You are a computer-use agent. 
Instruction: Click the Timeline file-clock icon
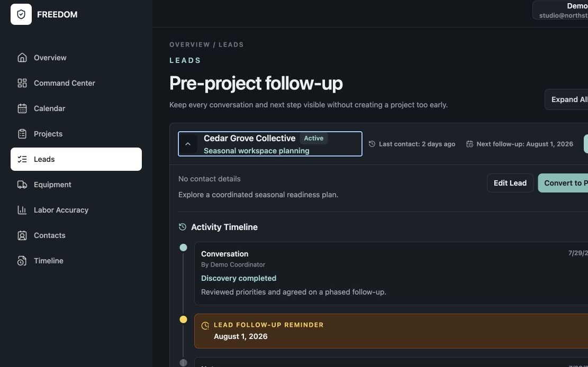[x=22, y=261]
